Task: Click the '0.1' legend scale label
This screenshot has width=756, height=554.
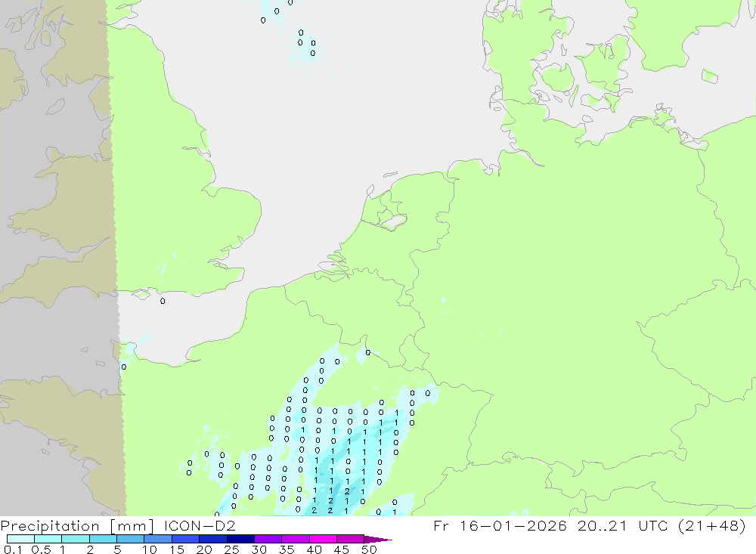Action: coord(13,549)
